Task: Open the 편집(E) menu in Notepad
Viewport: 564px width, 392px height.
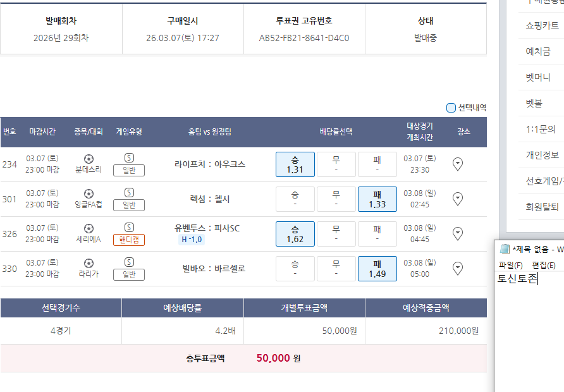Action: click(x=543, y=265)
